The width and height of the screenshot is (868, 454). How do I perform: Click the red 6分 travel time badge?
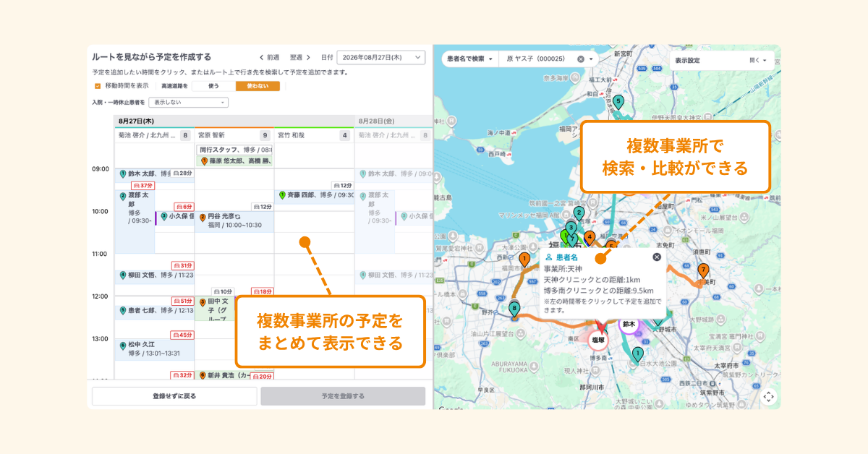184,207
